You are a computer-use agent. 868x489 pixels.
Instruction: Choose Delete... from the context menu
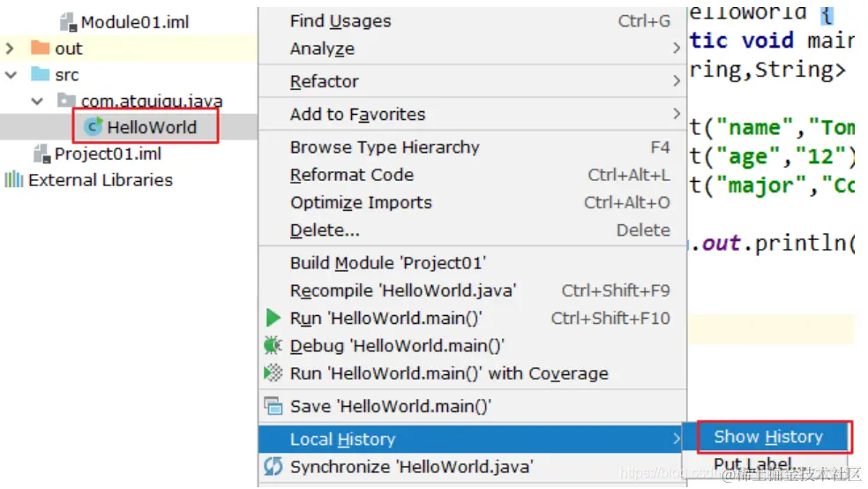coord(473,230)
